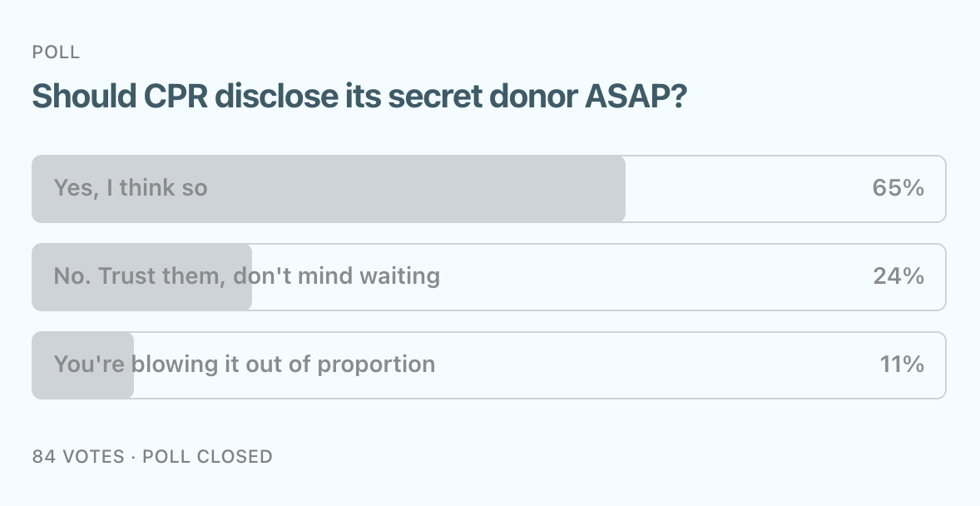The image size is (980, 506).
Task: Click the 'POLL CLOSED' status text
Action: tap(207, 457)
